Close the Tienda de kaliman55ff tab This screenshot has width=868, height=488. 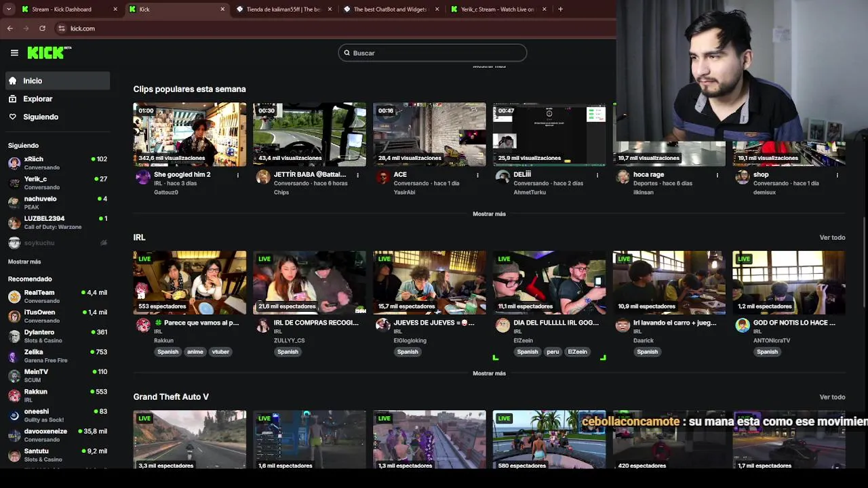click(x=330, y=9)
